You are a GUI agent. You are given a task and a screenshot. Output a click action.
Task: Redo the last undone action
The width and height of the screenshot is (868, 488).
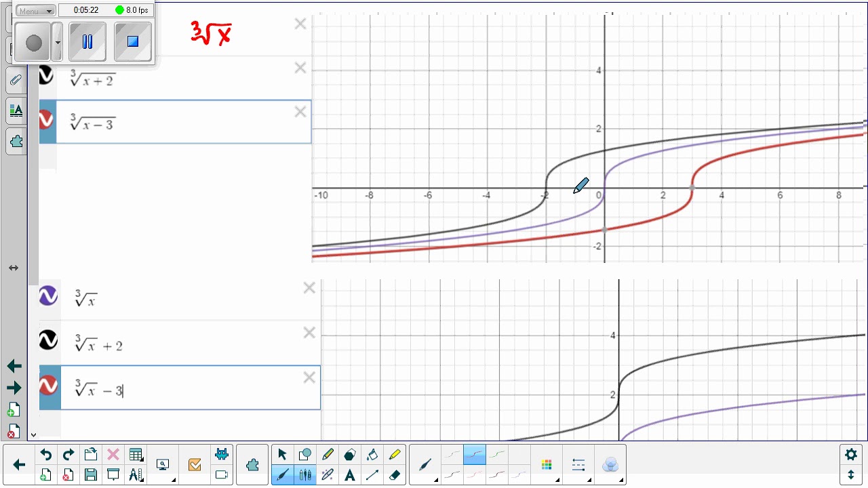[68, 455]
